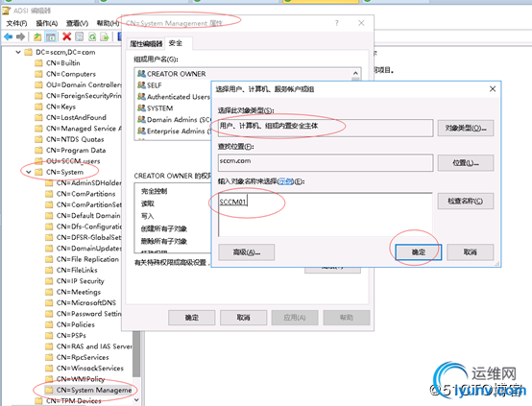Collapse the CN=System tree node

click(29, 172)
